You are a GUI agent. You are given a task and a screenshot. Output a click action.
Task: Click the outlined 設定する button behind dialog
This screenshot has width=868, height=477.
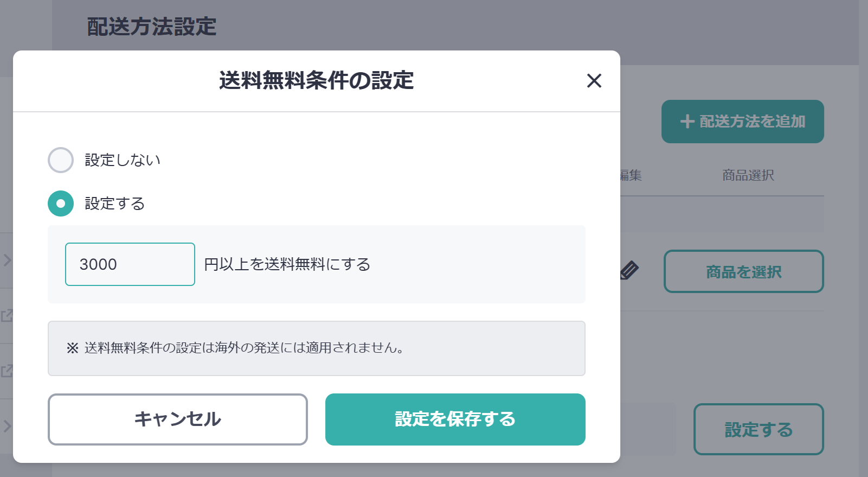(x=758, y=429)
